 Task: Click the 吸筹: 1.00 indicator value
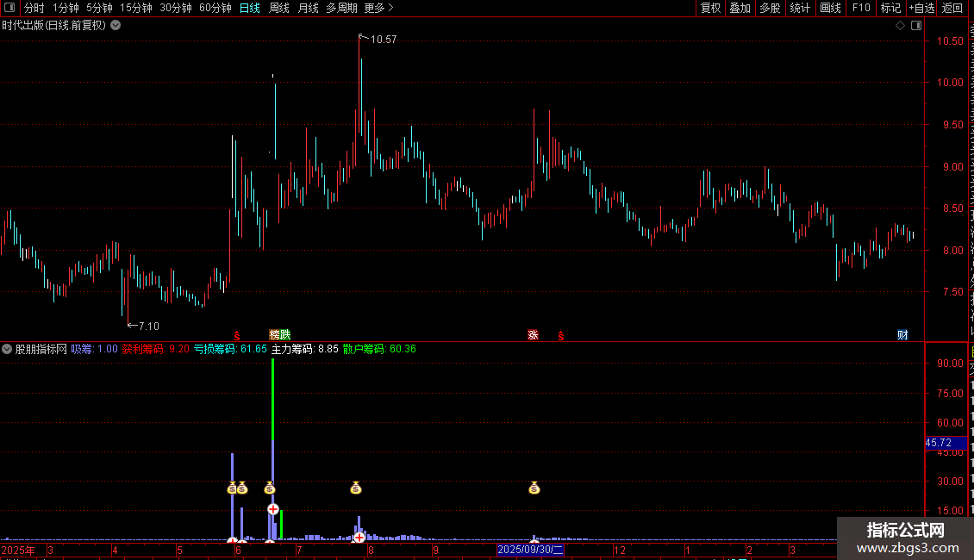tap(95, 350)
